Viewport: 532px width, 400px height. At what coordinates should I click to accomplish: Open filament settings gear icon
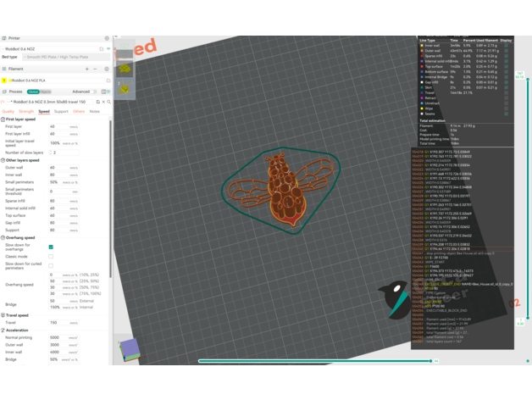click(x=107, y=69)
